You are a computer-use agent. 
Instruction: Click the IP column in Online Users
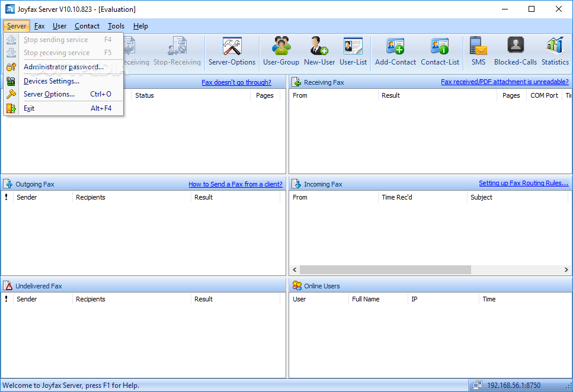click(443, 299)
